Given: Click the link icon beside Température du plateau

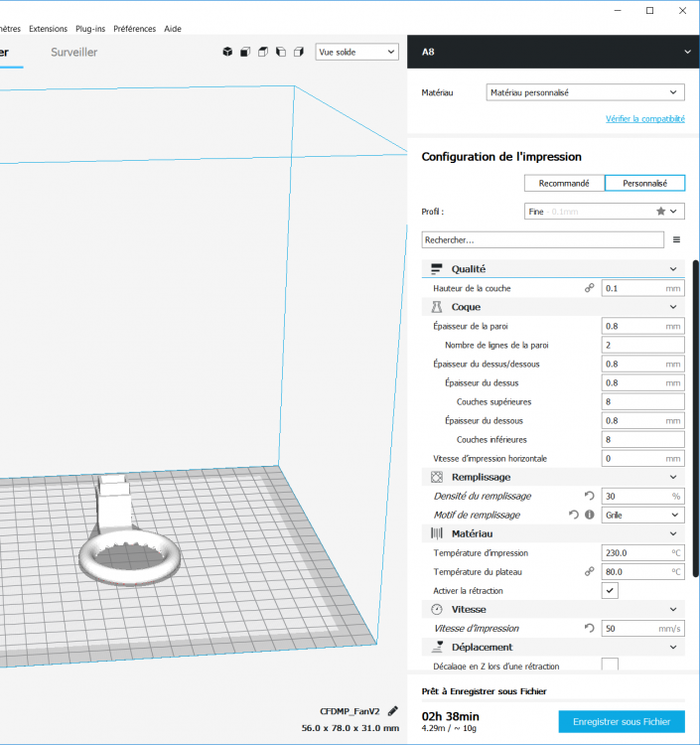Looking at the screenshot, I should click(x=589, y=571).
